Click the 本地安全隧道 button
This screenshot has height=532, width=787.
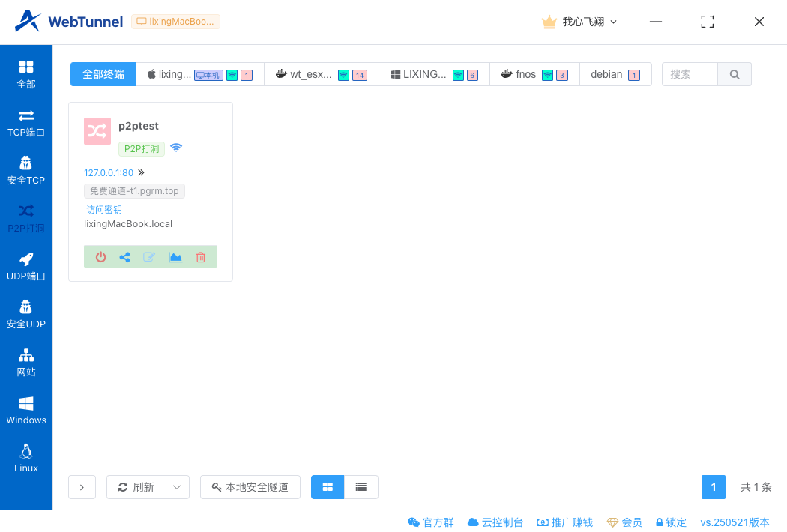[250, 487]
